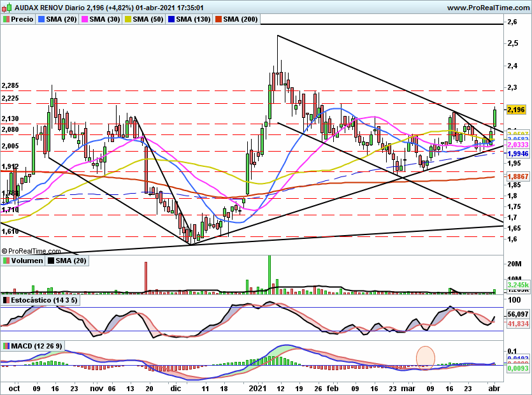Click the 2,4 price axis label
Image resolution: width=532 pixels, height=395 pixels.
tap(512, 66)
